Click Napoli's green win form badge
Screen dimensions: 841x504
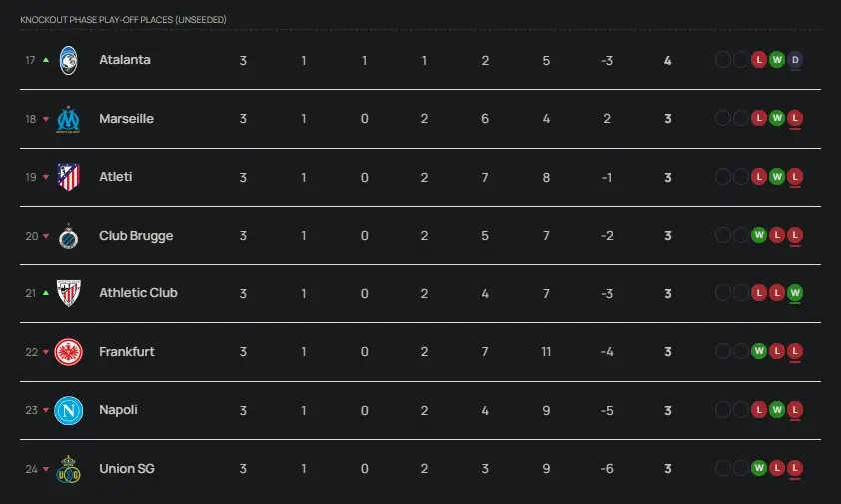click(x=777, y=410)
